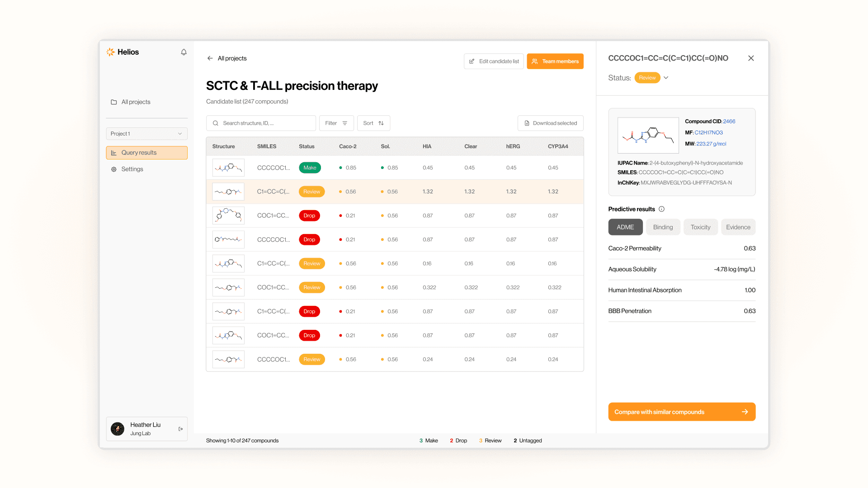Viewport: 868px width, 488px height.
Task: Select the Evidence tab
Action: (x=738, y=227)
